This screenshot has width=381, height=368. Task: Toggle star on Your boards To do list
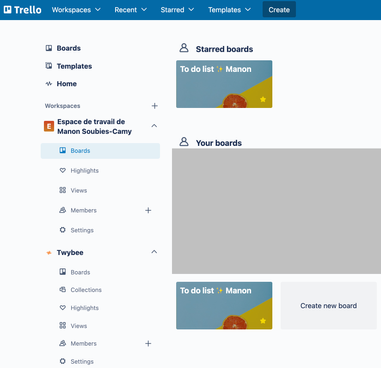coord(263,321)
